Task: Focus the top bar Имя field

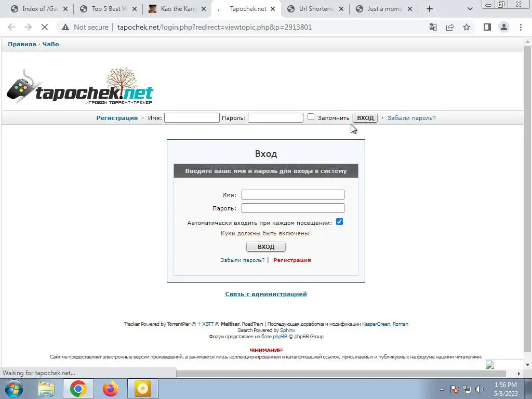Action: [192, 118]
